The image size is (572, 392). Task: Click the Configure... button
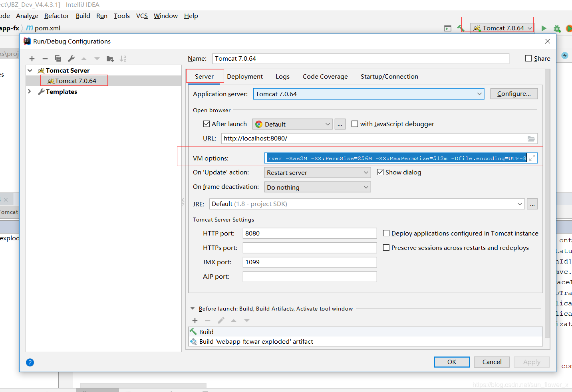point(514,94)
